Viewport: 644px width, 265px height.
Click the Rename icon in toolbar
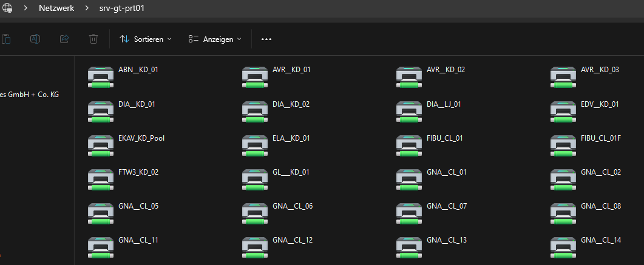pyautogui.click(x=35, y=39)
